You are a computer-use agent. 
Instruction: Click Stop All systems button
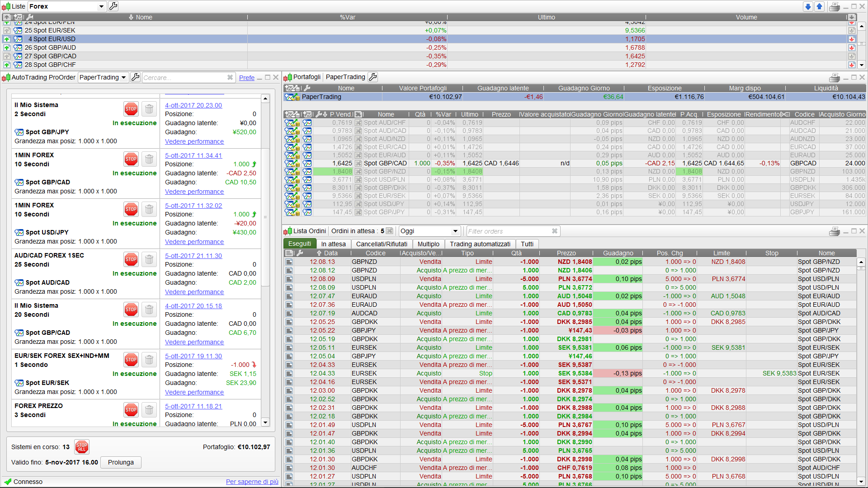pos(82,447)
